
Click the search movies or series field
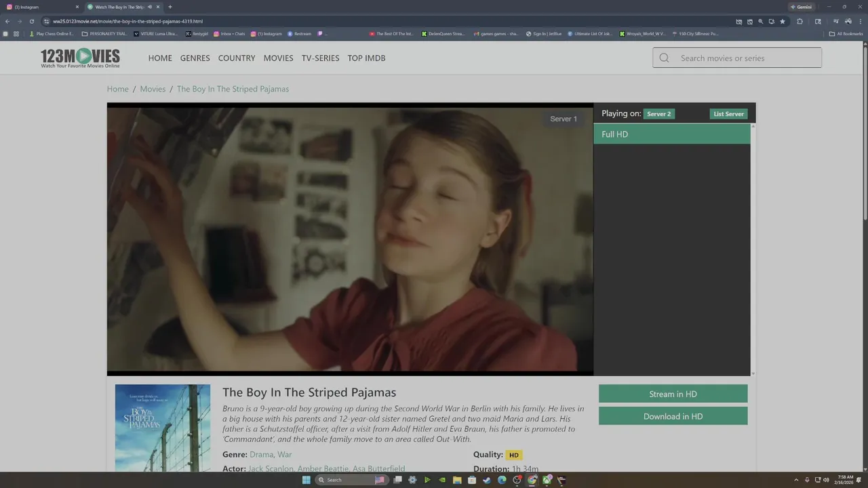(x=737, y=58)
